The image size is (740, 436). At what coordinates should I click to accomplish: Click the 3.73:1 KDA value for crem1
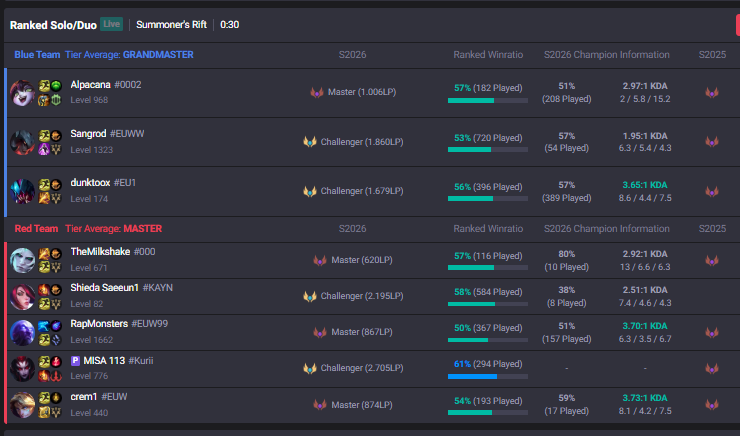(x=645, y=398)
